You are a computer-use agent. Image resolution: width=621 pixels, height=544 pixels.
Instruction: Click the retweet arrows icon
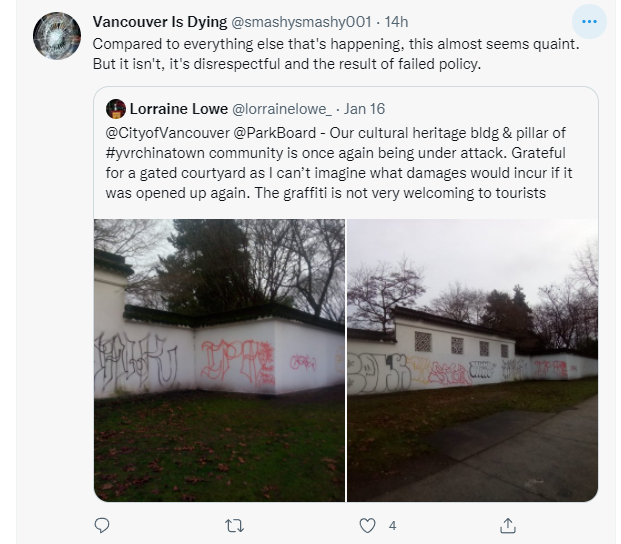point(234,526)
